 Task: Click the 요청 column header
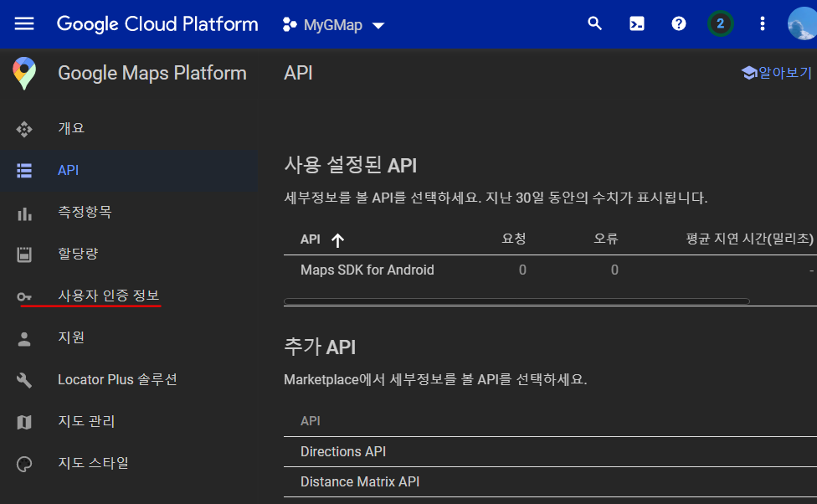click(x=514, y=239)
